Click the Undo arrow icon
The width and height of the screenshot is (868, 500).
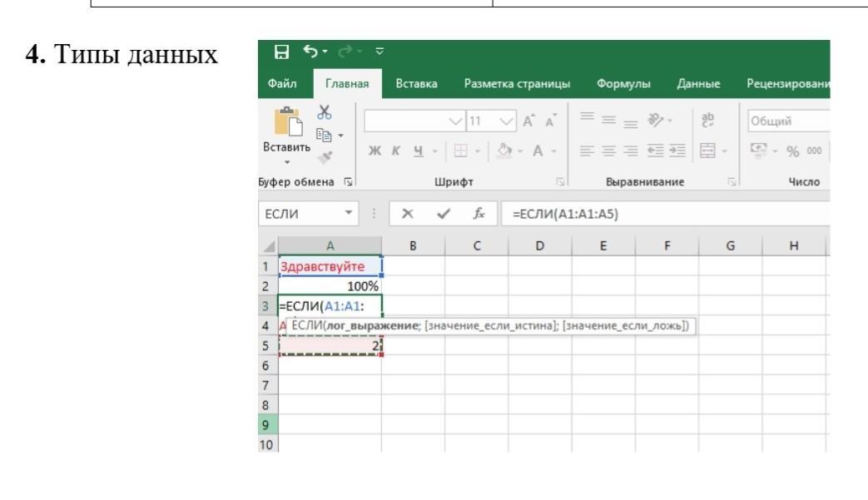pyautogui.click(x=310, y=52)
